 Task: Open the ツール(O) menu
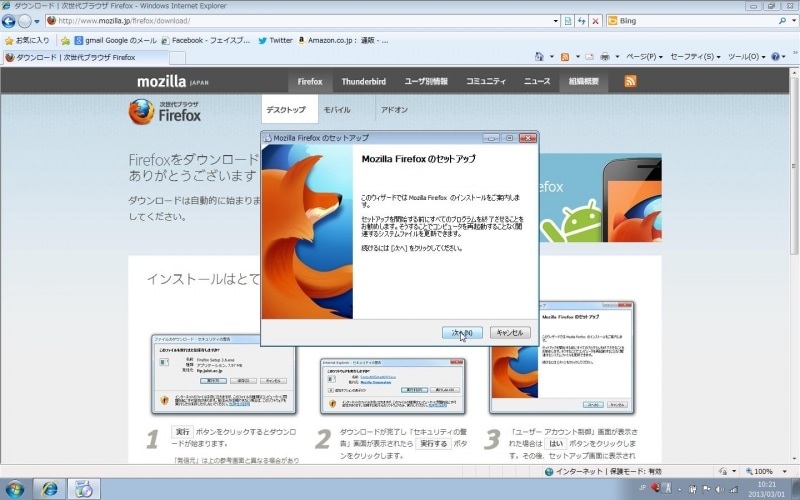coord(746,57)
